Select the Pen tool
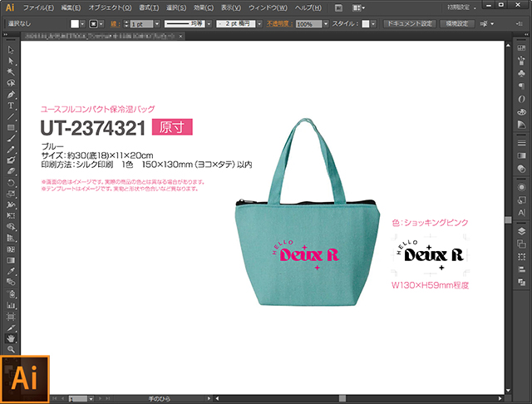Screen dimensions: 532x404 (x=11, y=94)
